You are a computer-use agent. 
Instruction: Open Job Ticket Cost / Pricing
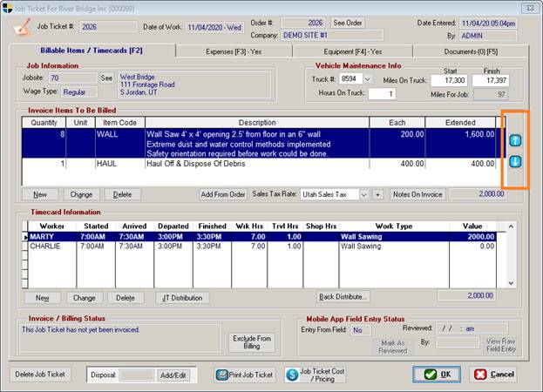coord(316,375)
